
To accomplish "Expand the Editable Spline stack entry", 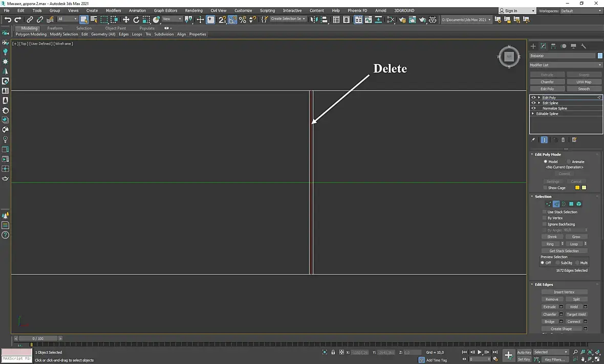I will 533,114.
